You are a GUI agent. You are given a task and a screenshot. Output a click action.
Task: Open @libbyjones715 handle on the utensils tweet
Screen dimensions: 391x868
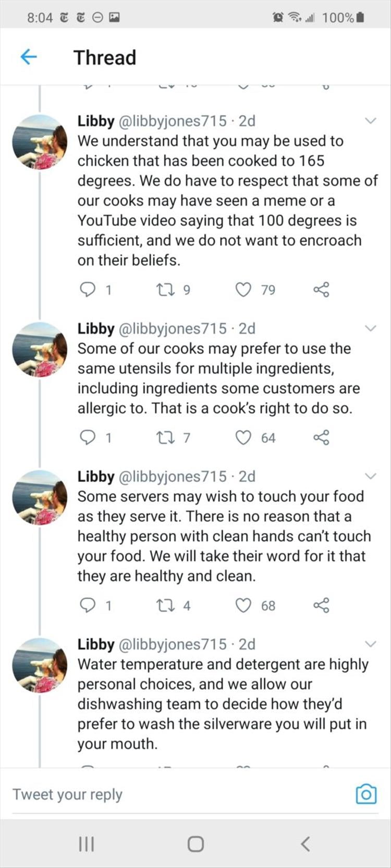(173, 329)
